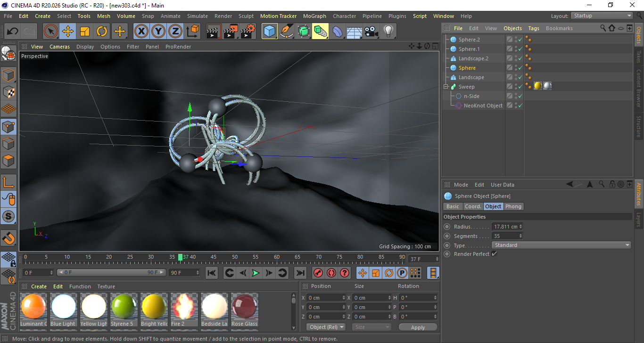This screenshot has width=644, height=343.
Task: Open the attribute manager User Data menu
Action: pyautogui.click(x=503, y=185)
